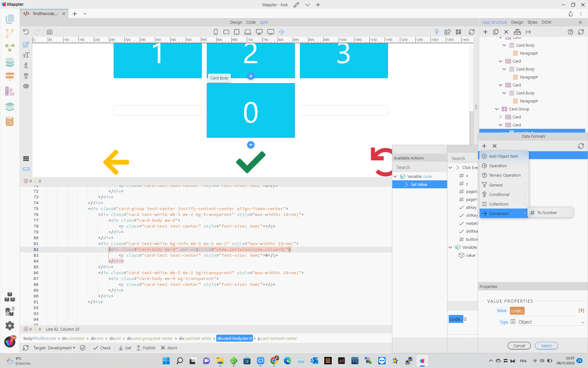Toggle the eye preview icon in canvas toolbar
This screenshot has height=368, width=588.
tap(26, 86)
